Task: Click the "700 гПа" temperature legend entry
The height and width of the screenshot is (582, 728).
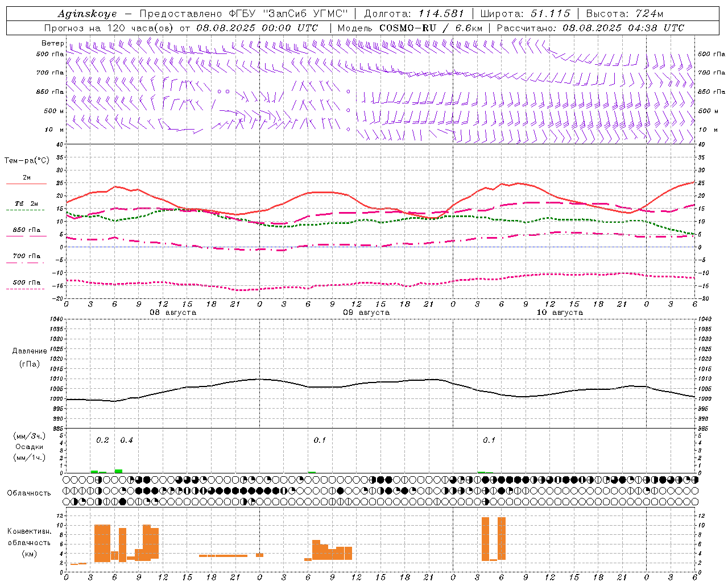Action: (27, 256)
